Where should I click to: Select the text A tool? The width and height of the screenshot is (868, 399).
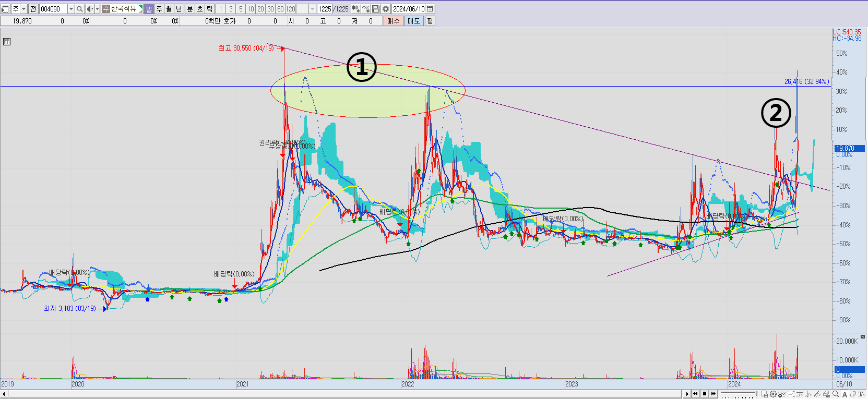pos(845,394)
